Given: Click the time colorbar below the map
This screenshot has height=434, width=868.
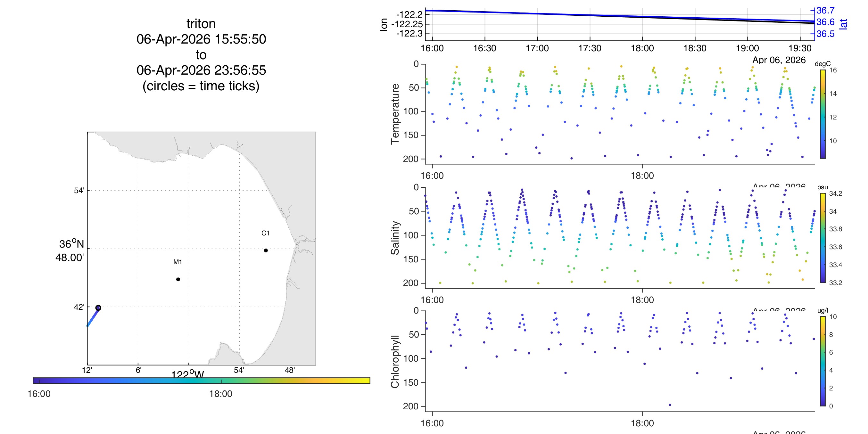Looking at the screenshot, I should (202, 381).
